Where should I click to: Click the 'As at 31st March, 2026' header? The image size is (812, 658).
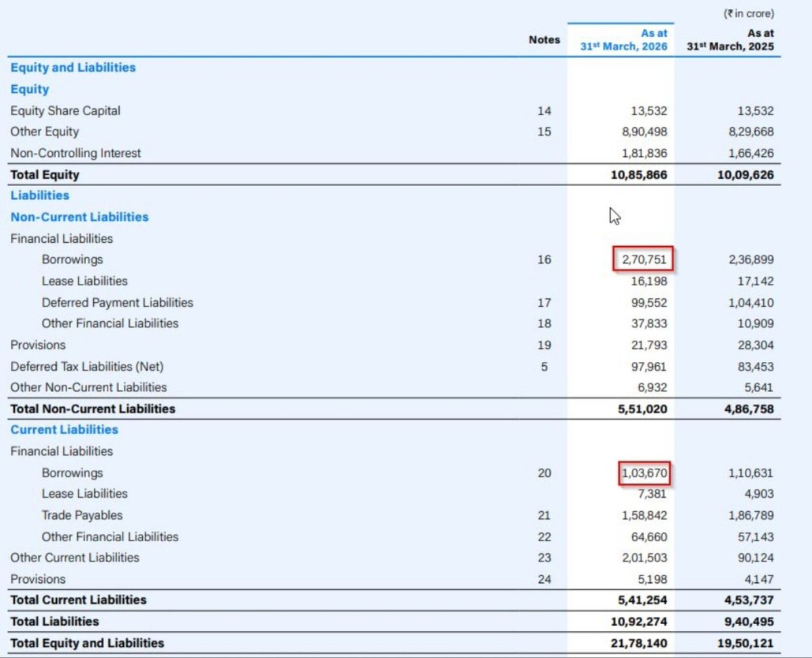coord(624,40)
